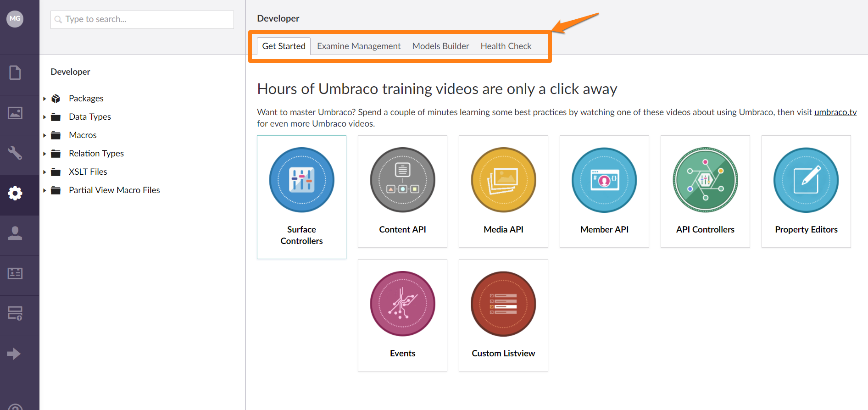
Task: Click the Custom Listview label
Action: (503, 353)
